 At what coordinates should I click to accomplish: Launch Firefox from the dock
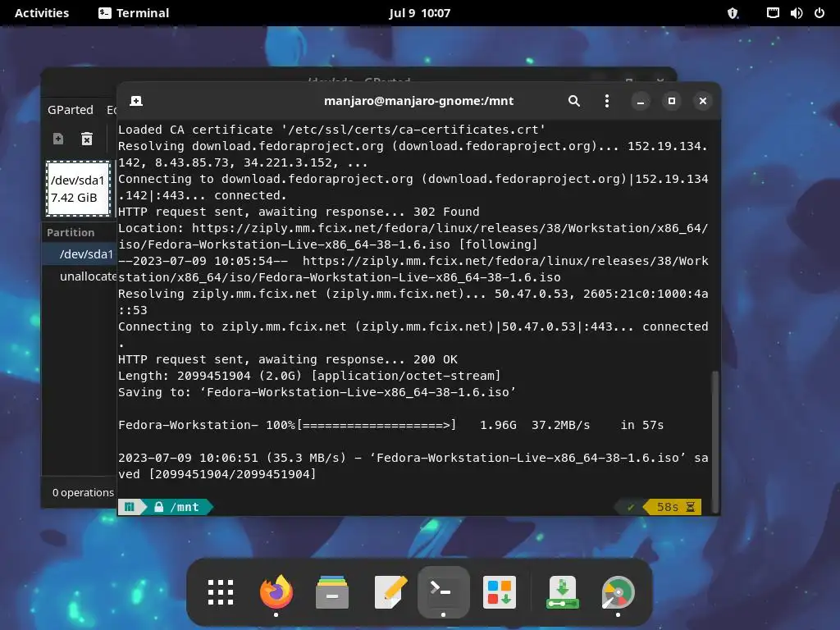point(276,592)
